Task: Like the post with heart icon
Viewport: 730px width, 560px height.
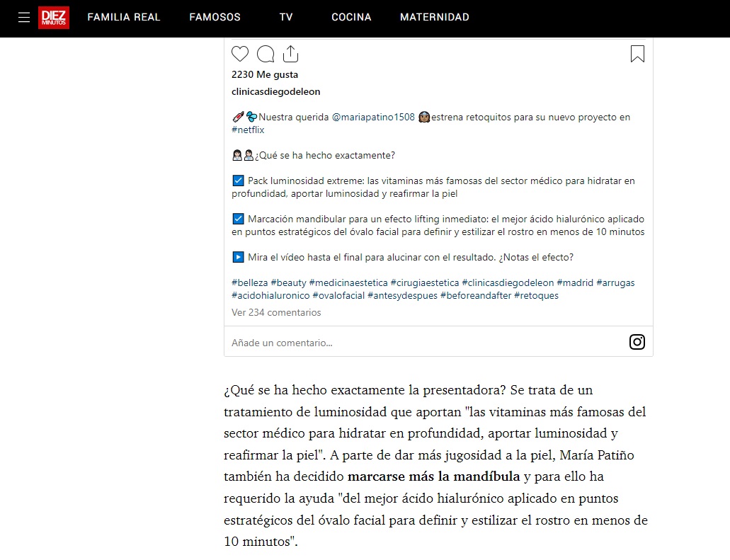Action: (240, 54)
